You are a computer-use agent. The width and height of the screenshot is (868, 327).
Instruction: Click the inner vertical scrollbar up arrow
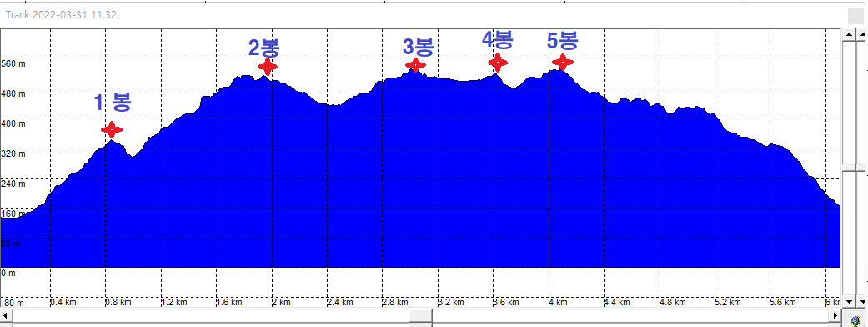[x=849, y=34]
